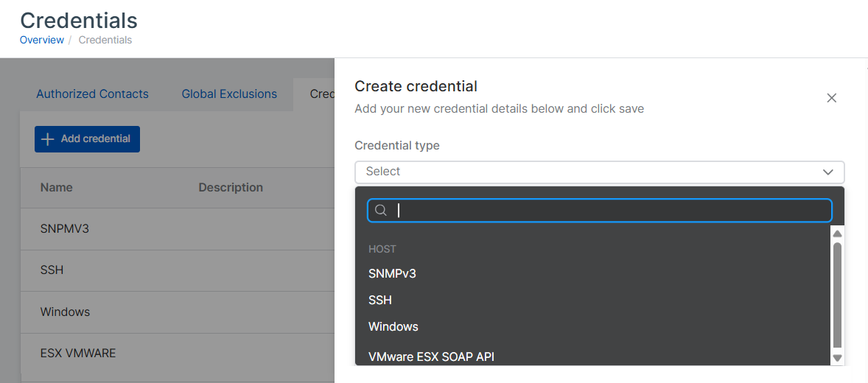The width and height of the screenshot is (868, 383).
Task: Click the dropdown list scroll-up arrow
Action: 837,233
